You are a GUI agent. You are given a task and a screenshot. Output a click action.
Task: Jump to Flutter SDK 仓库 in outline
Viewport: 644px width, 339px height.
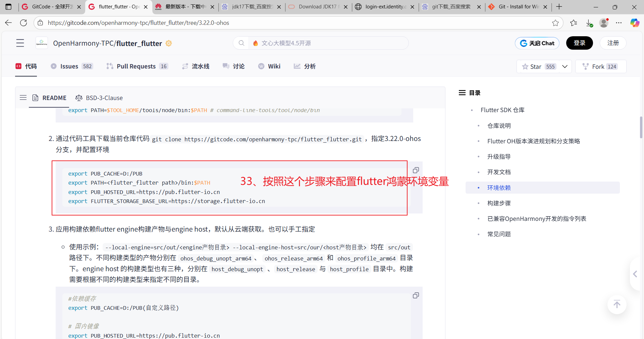point(502,110)
